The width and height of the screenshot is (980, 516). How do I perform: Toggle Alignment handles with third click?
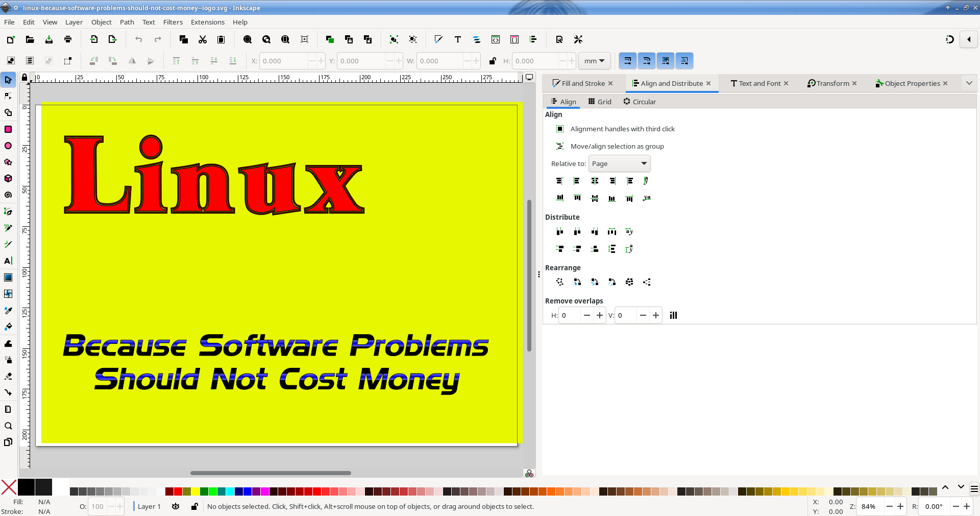point(615,129)
